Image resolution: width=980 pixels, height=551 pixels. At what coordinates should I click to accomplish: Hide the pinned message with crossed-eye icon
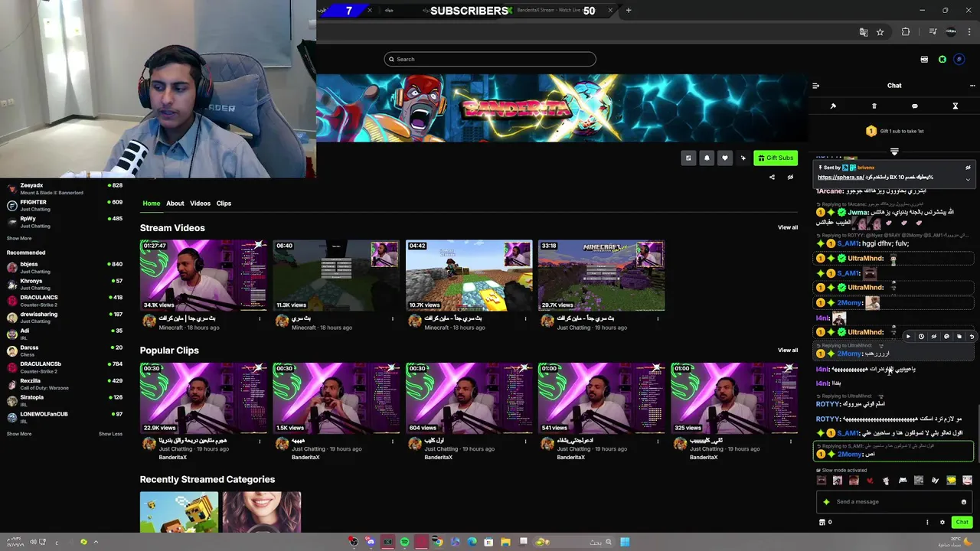click(968, 168)
